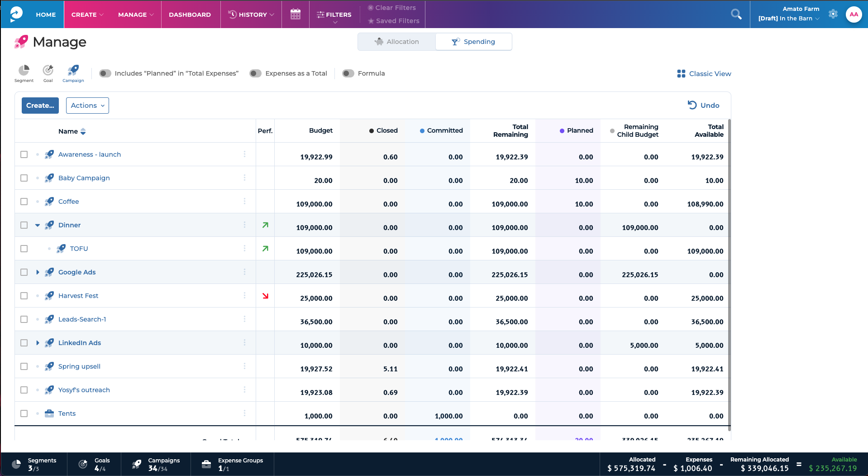Open Saved Filters
Viewport: 868px width, 476px height.
coord(394,21)
